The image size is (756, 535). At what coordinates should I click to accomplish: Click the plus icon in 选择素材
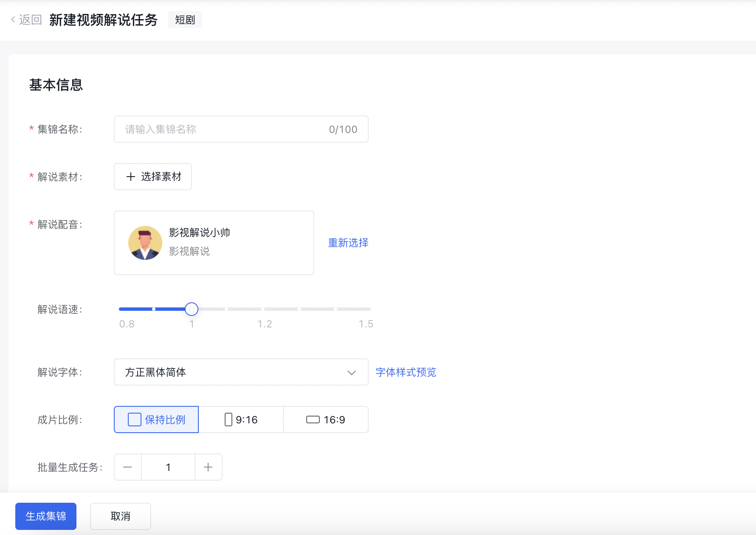pyautogui.click(x=131, y=177)
